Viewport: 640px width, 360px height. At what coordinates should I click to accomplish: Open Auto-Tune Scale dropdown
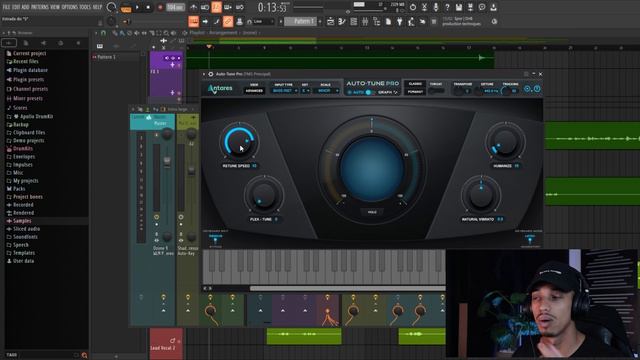pyautogui.click(x=326, y=91)
